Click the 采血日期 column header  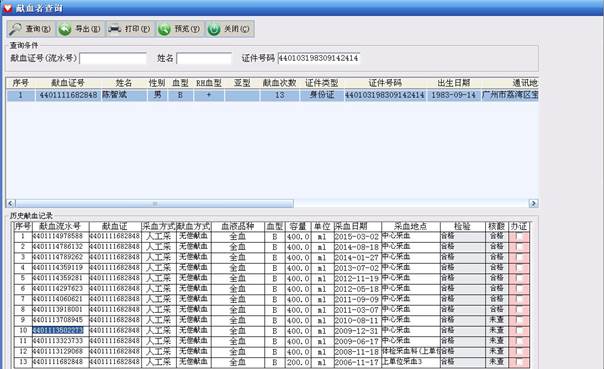pos(357,226)
